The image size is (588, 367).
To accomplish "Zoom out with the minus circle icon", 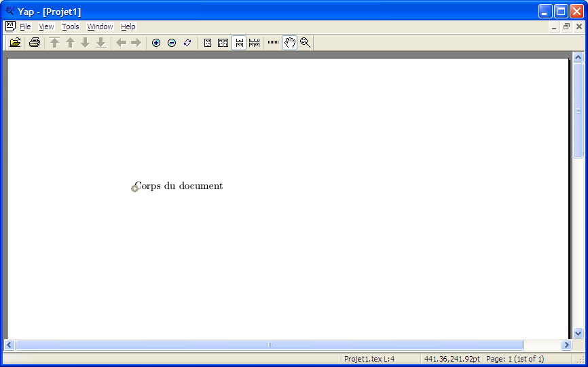I will click(172, 43).
